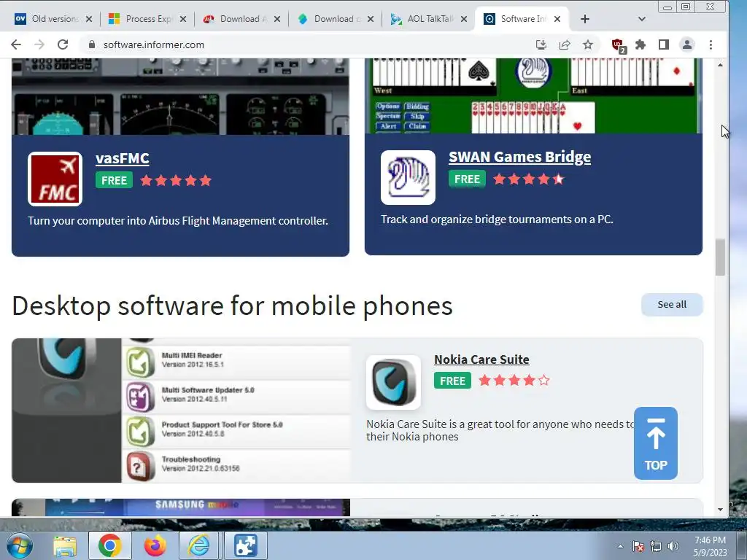Open SWAN Games Bridge link
The width and height of the screenshot is (747, 560).
click(x=519, y=157)
